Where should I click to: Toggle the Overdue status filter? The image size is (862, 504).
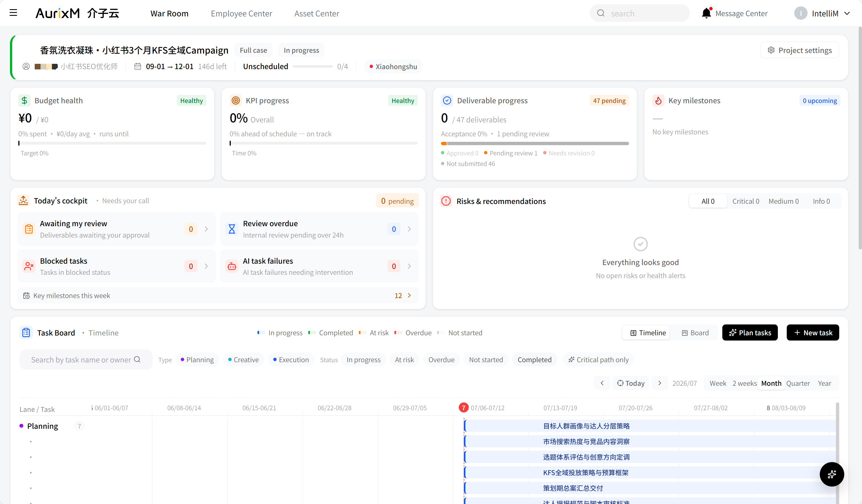(441, 360)
